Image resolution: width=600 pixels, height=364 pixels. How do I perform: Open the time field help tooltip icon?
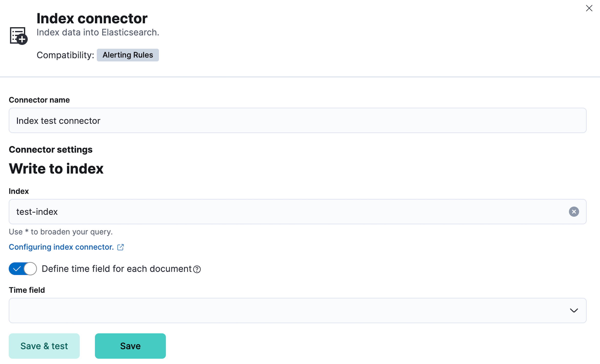(197, 269)
